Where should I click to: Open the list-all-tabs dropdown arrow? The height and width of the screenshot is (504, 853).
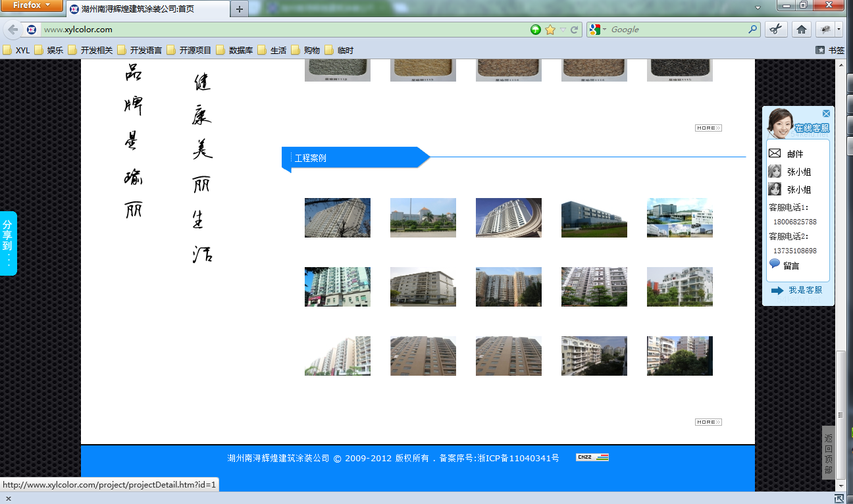[x=758, y=8]
